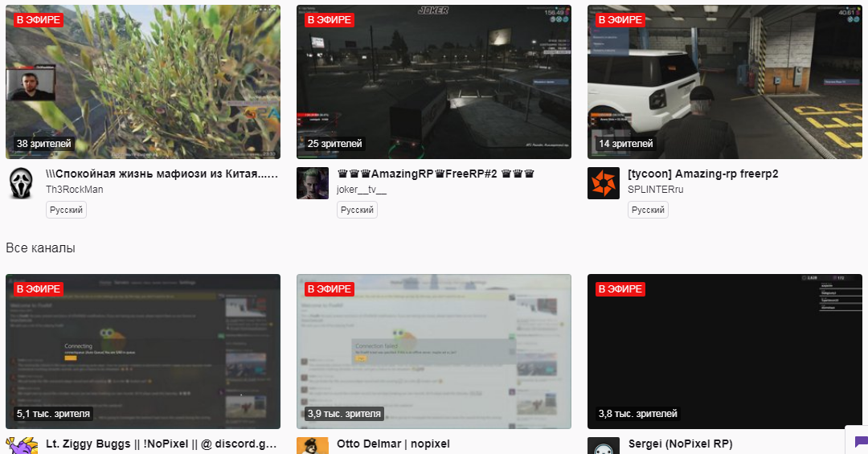The width and height of the screenshot is (868, 454).
Task: Go to SPLINTERru channel name link
Action: click(656, 190)
